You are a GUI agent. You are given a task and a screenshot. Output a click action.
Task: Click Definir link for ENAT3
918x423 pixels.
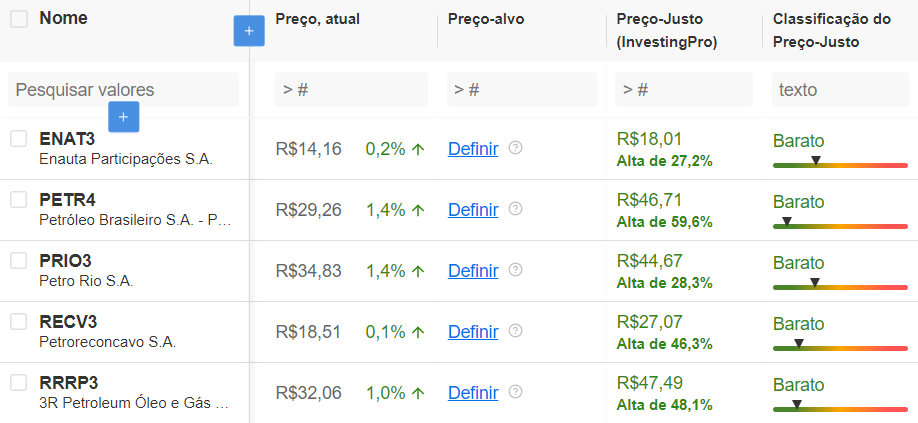point(473,149)
